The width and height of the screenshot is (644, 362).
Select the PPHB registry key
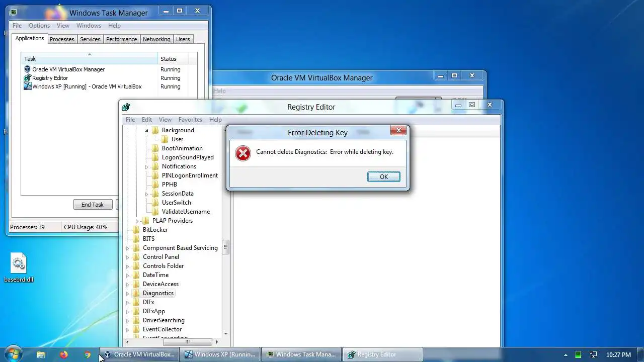[x=170, y=185]
